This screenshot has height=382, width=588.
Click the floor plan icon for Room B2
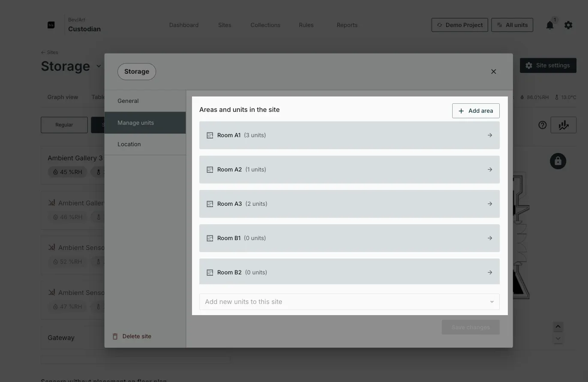click(x=210, y=272)
